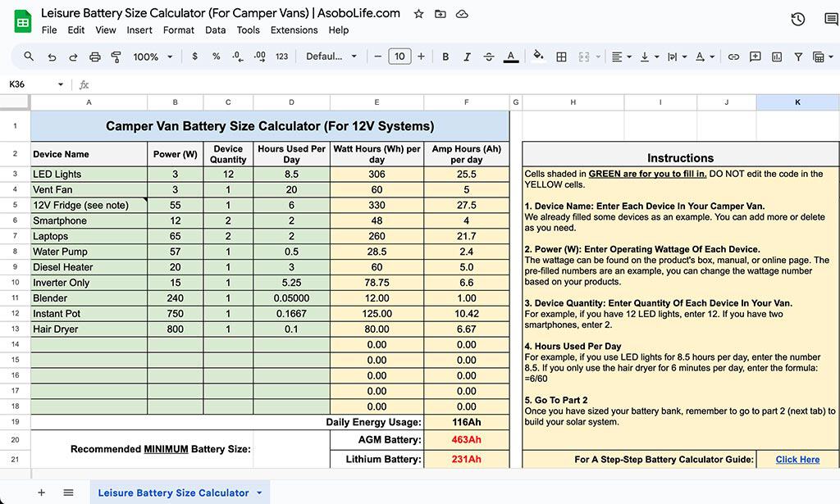The width and height of the screenshot is (840, 504).
Task: Open version history clock icon
Action: point(797,20)
